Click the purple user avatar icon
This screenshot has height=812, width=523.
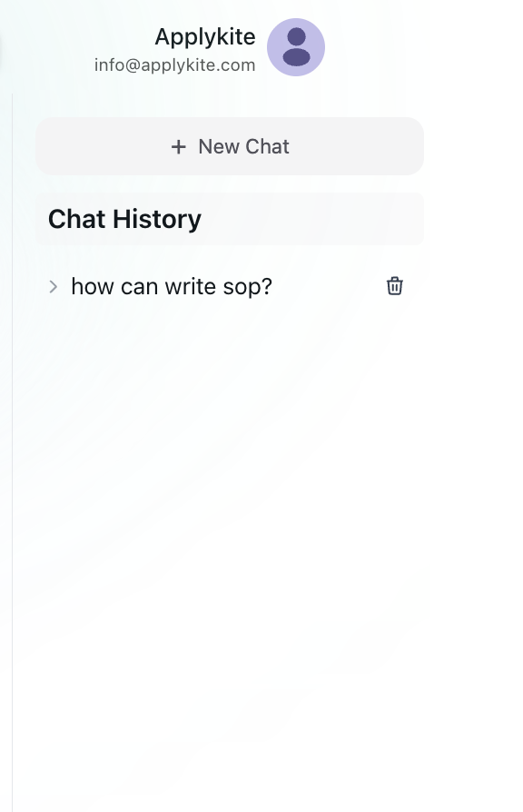pos(296,47)
